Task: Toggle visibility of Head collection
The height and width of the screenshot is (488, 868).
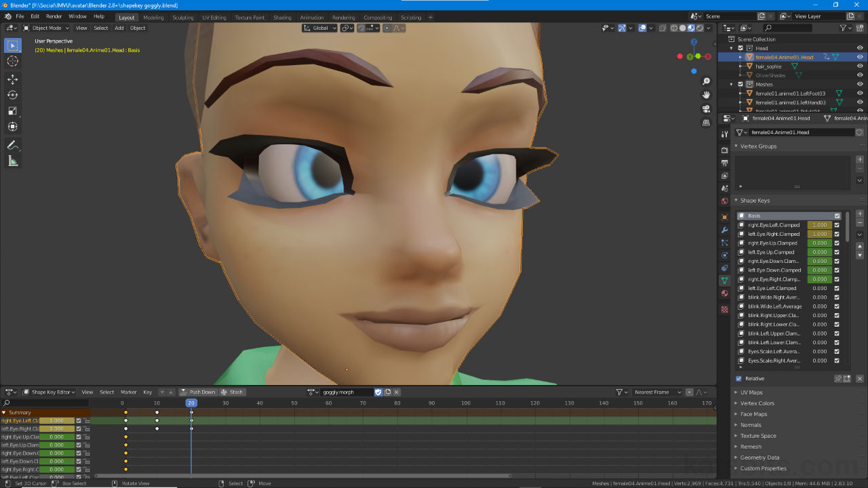Action: 860,48
